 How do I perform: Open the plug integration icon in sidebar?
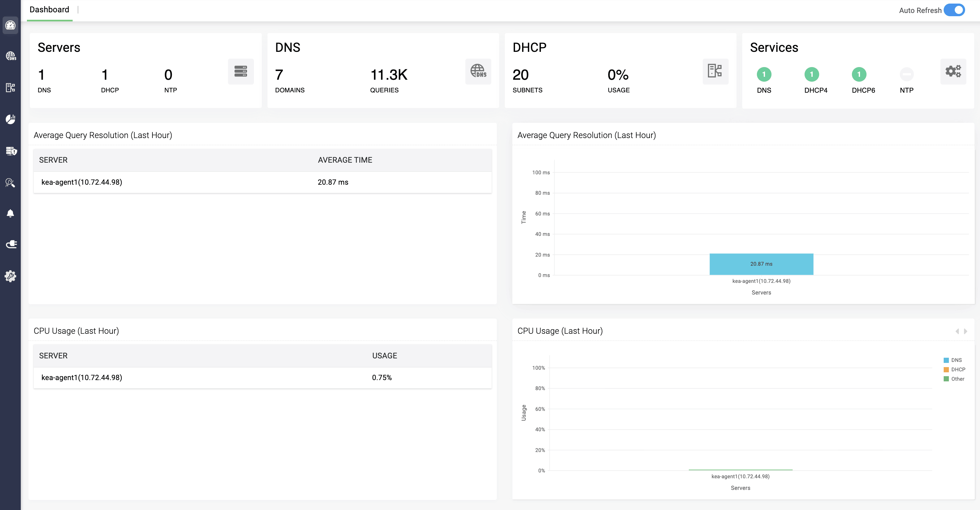(11, 244)
